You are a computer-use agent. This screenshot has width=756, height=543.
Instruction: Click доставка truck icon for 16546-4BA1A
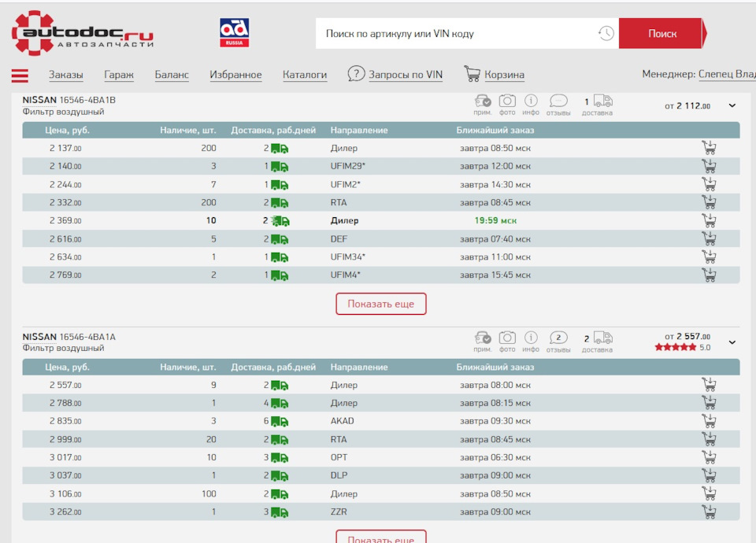click(602, 338)
